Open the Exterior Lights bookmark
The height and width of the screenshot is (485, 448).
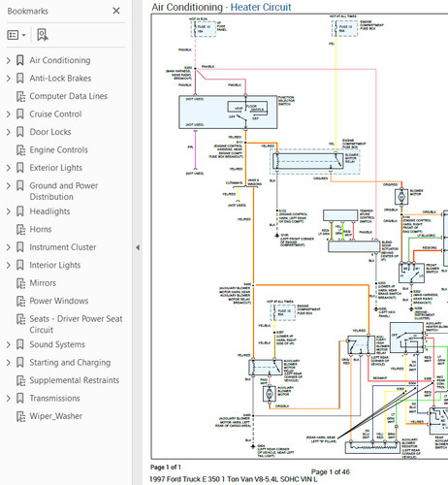tap(56, 168)
